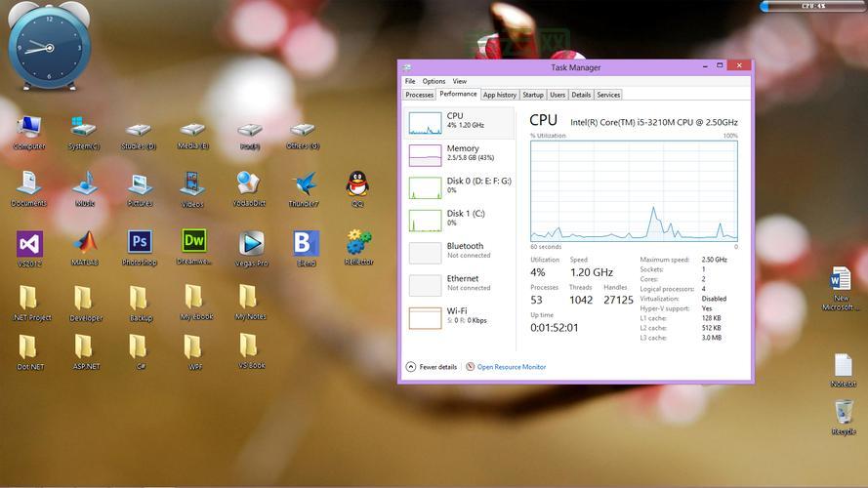Open the Recycle bin icon
Viewport: 868px width, 488px height.
tap(843, 418)
